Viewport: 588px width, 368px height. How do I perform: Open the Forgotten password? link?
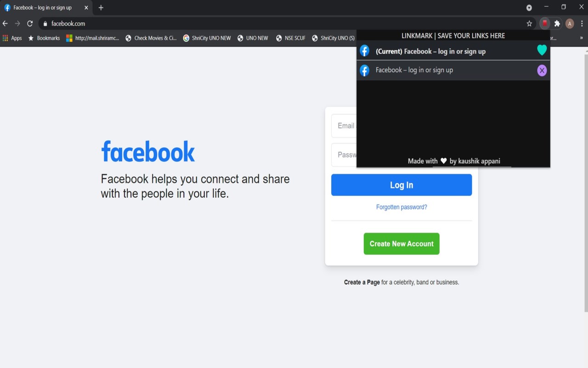click(401, 207)
